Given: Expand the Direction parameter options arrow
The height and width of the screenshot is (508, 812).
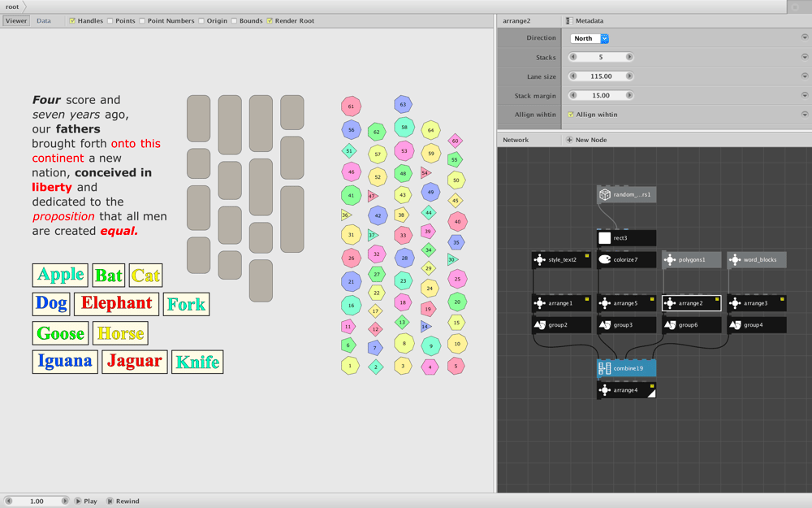Looking at the screenshot, I should 804,37.
